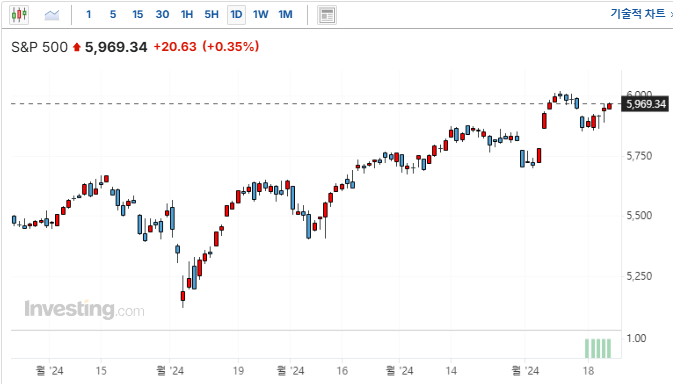
Task: Select the 1W weekly interval
Action: pos(261,15)
